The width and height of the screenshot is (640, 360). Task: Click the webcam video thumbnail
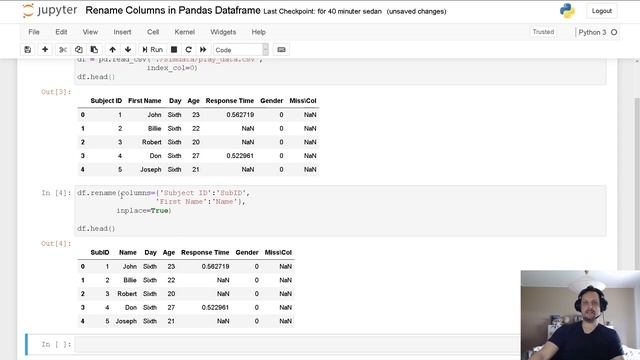(580, 315)
